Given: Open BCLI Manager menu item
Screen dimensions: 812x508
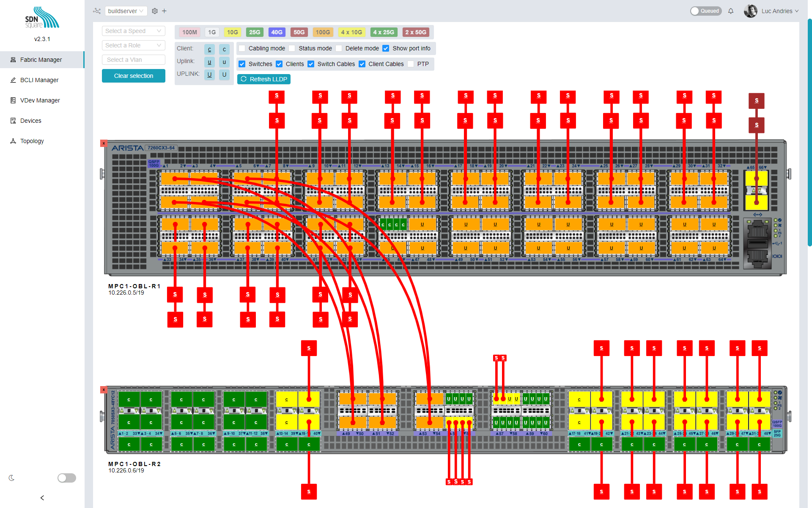Looking at the screenshot, I should pyautogui.click(x=39, y=80).
